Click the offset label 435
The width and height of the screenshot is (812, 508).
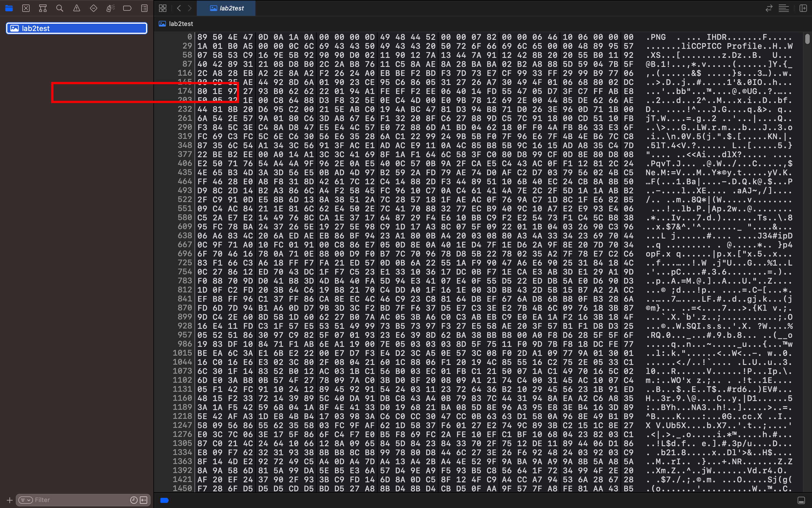coord(185,172)
